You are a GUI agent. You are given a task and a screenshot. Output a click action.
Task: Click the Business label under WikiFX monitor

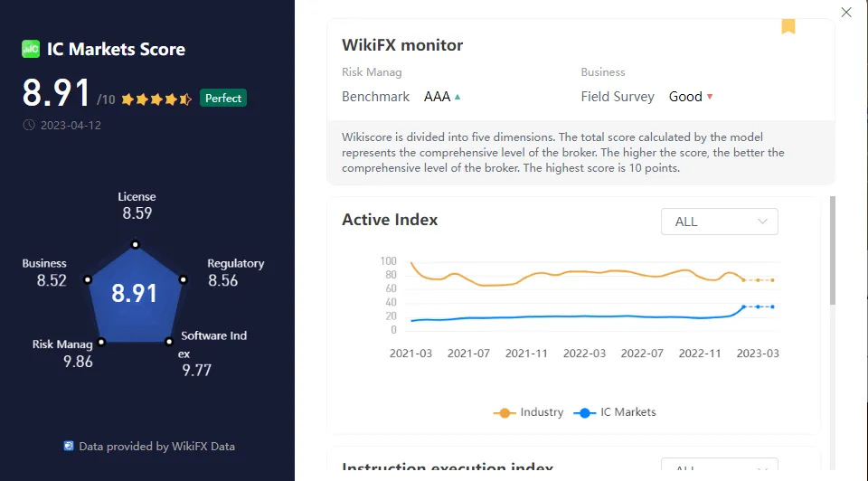click(x=603, y=72)
